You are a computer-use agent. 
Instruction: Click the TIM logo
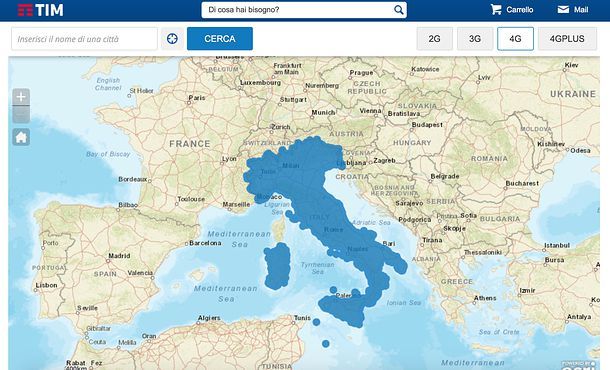(40, 10)
